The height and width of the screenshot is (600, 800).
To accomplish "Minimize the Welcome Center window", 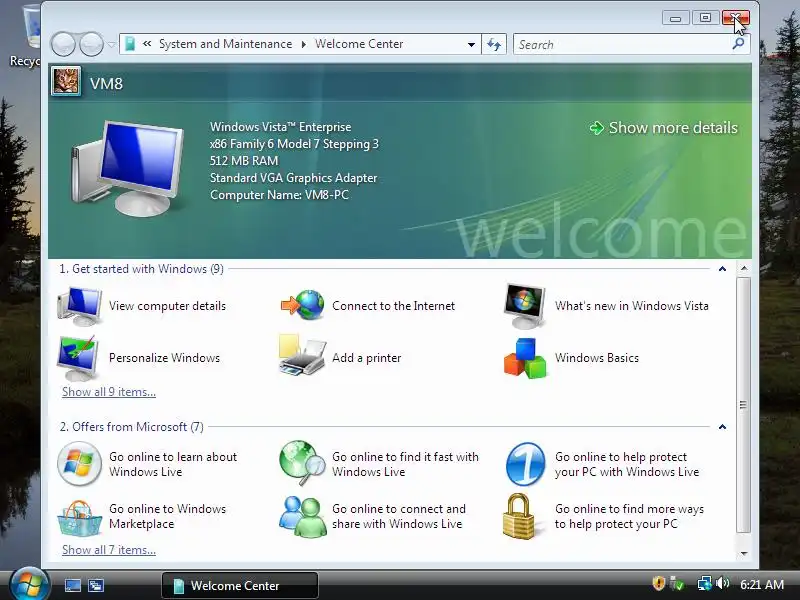I will pyautogui.click(x=676, y=18).
